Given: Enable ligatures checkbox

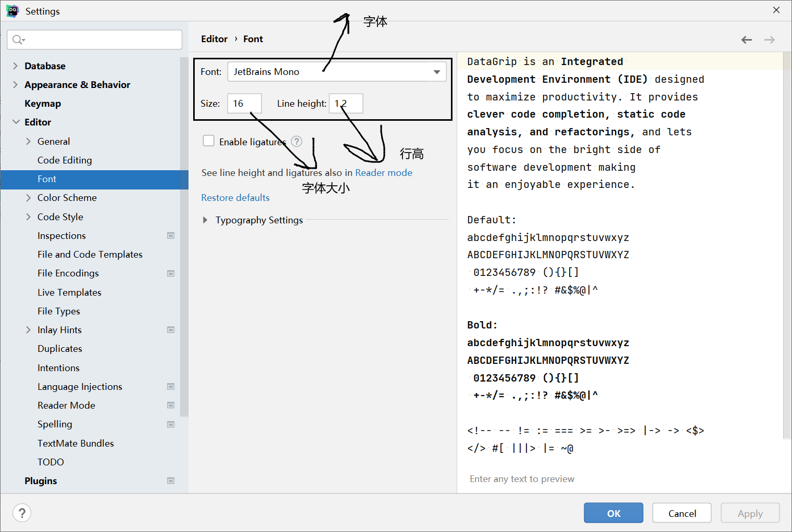Looking at the screenshot, I should (209, 141).
